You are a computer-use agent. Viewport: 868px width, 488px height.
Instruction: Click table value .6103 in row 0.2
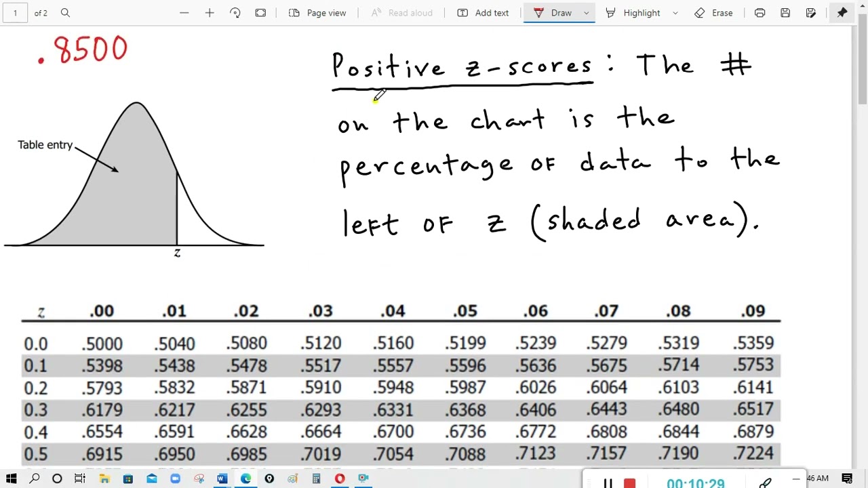tap(679, 388)
